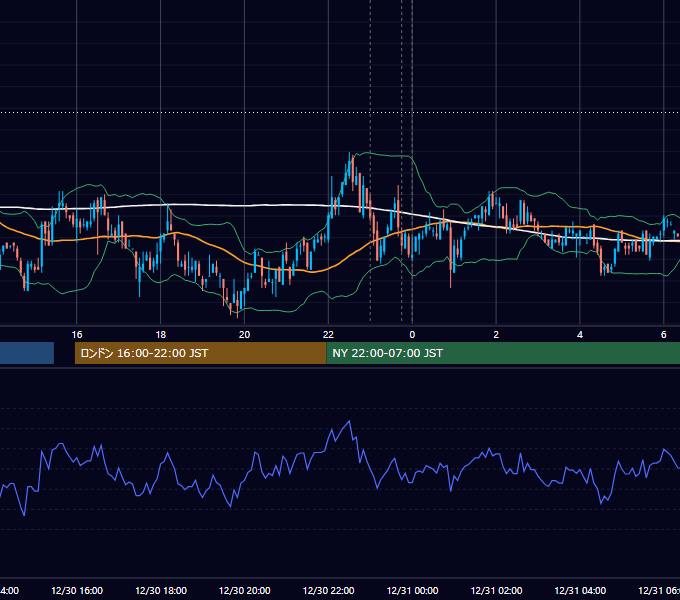Screen dimensions: 680x600
Task: Click the 12/31 02:00 time axis label
Action: 496,590
